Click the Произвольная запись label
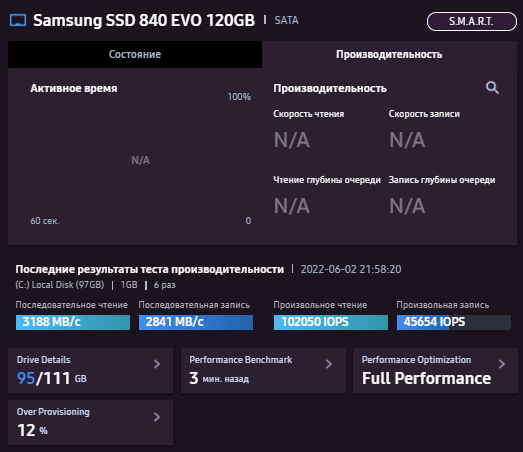Viewport: 523px width, 452px height. pos(443,305)
